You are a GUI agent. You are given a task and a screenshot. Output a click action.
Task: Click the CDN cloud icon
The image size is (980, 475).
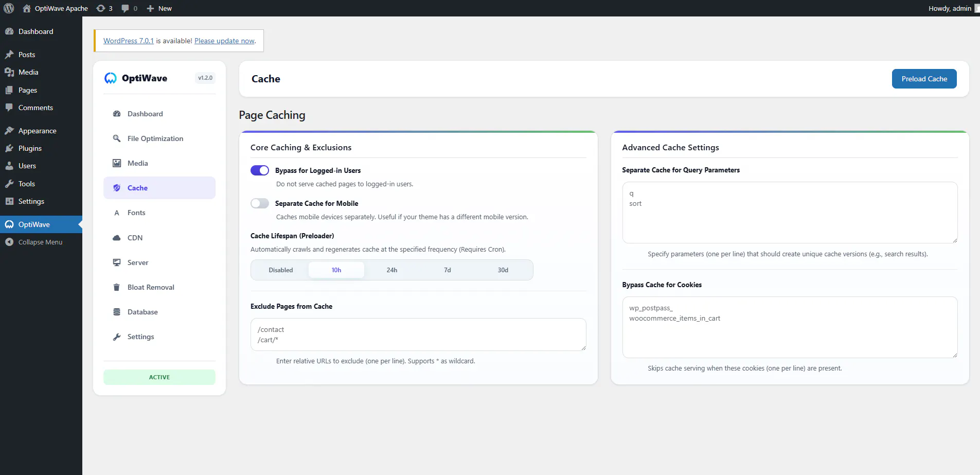117,238
